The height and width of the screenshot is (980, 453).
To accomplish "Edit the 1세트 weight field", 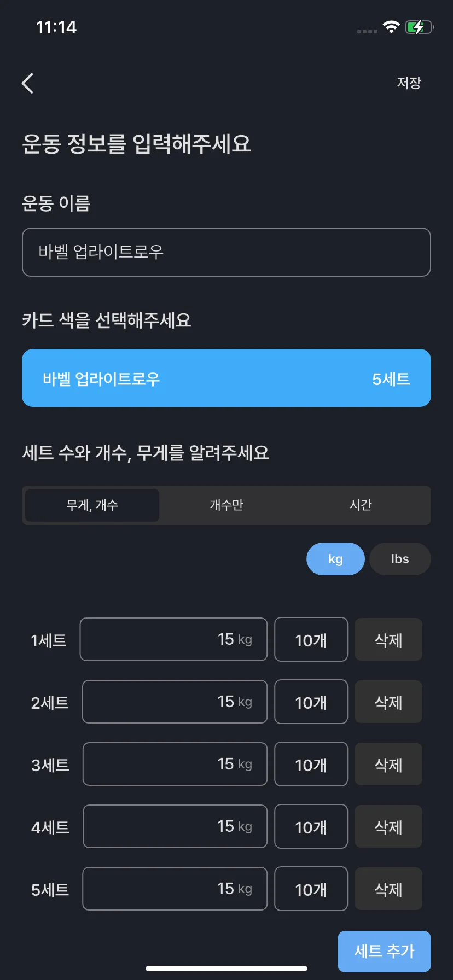I will [x=173, y=639].
